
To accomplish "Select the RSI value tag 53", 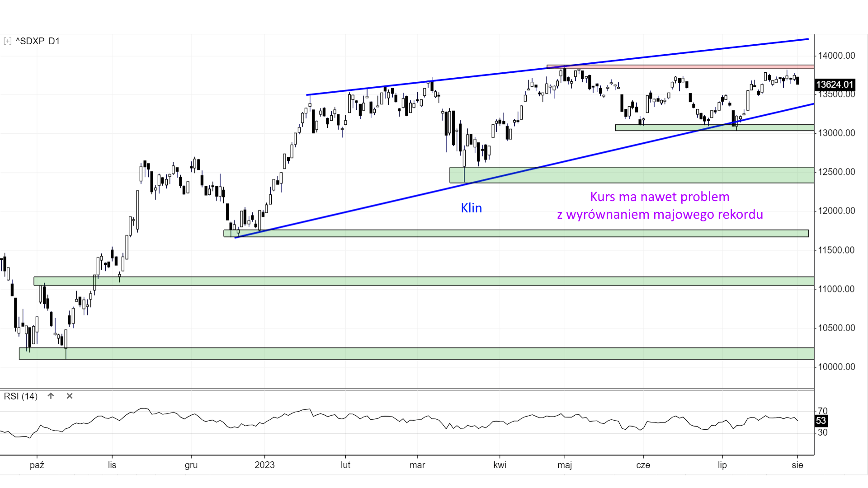I will click(821, 421).
